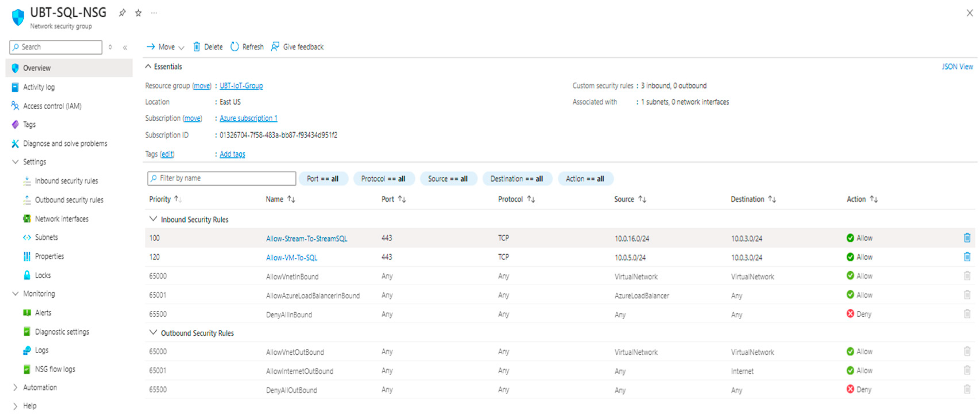980x415 pixels.
Task: Open the UBT-IoT-Group resource group link
Action: pyautogui.click(x=241, y=86)
